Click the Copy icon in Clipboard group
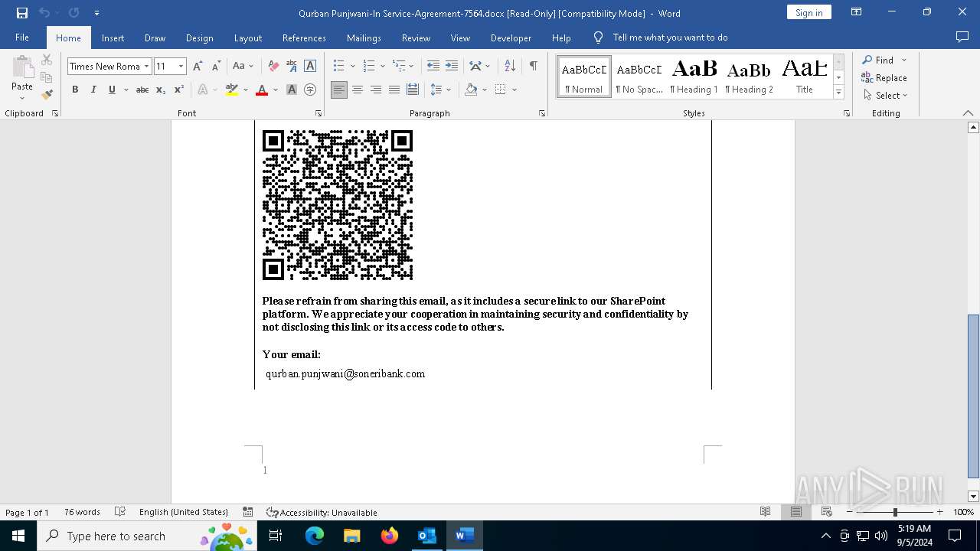 point(47,77)
